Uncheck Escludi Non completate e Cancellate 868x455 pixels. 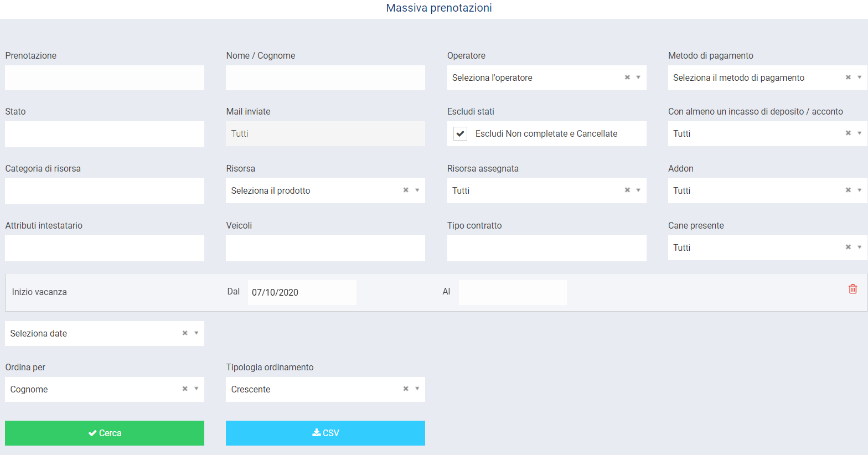(x=460, y=133)
